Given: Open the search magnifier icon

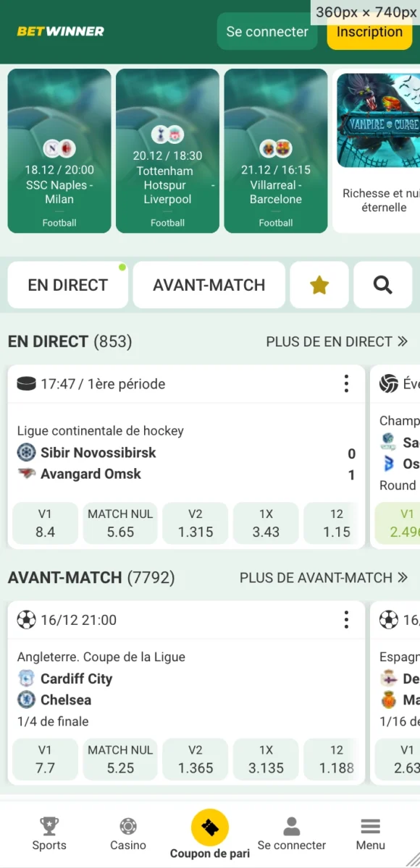Looking at the screenshot, I should (x=382, y=285).
